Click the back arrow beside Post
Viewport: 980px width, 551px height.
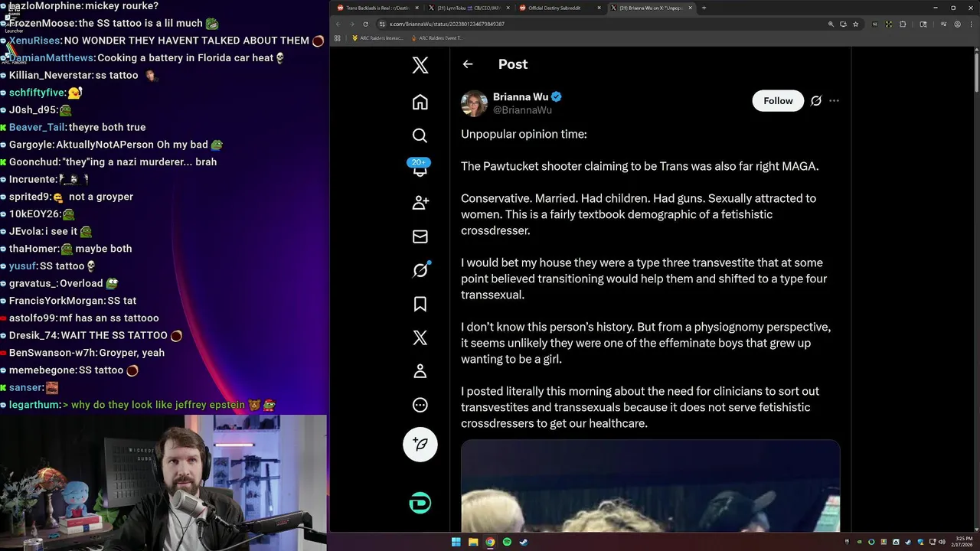[468, 64]
